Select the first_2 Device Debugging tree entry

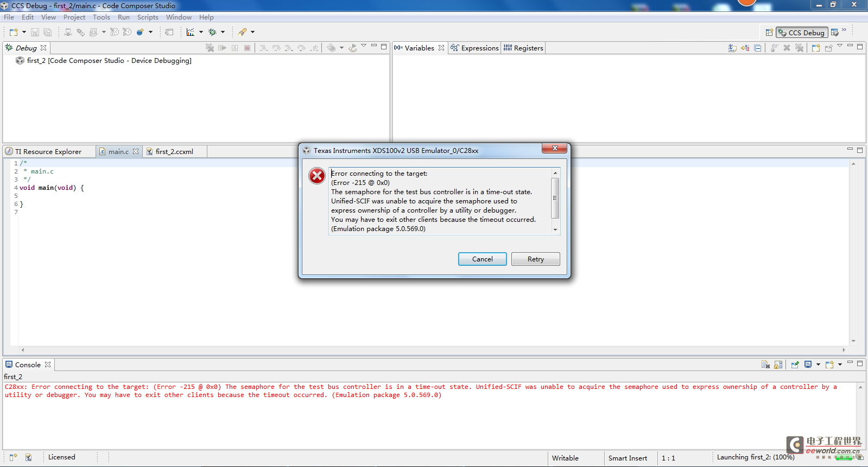pyautogui.click(x=109, y=61)
